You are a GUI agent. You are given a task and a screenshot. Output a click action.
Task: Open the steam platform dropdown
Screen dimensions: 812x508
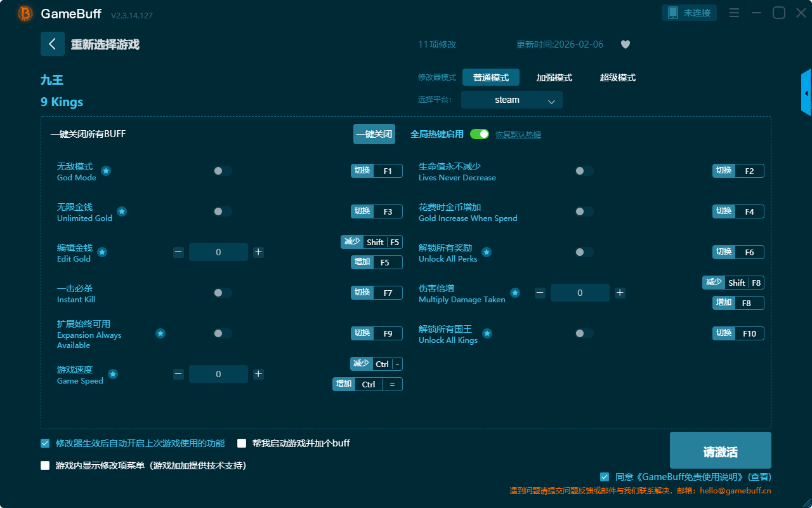[512, 100]
